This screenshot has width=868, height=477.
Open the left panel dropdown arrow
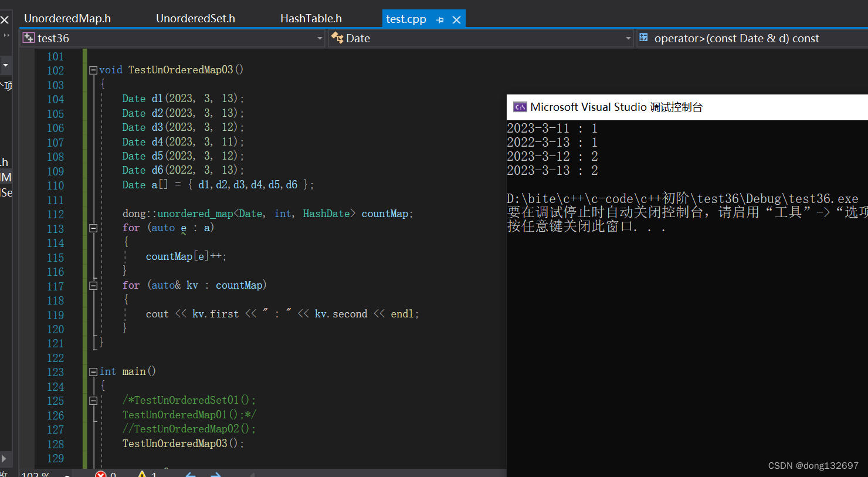point(5,65)
